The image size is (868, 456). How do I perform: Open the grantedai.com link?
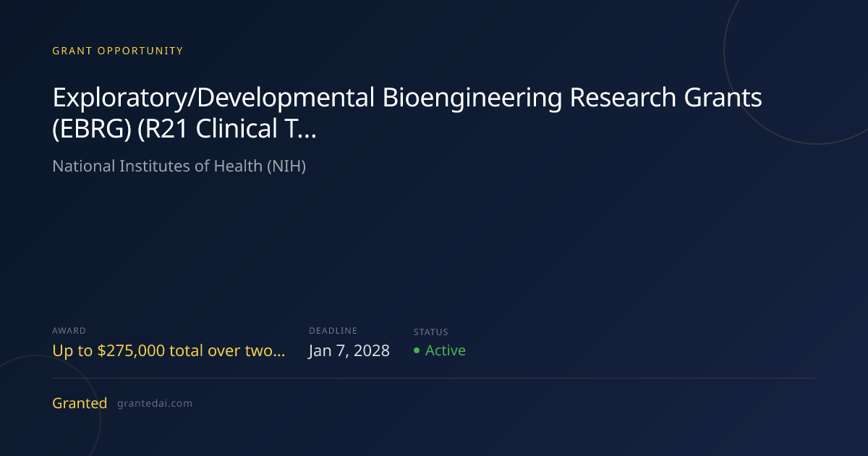coord(155,404)
